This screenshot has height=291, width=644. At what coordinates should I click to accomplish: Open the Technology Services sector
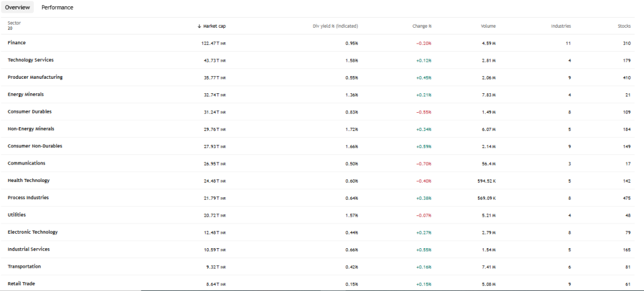[x=30, y=60]
